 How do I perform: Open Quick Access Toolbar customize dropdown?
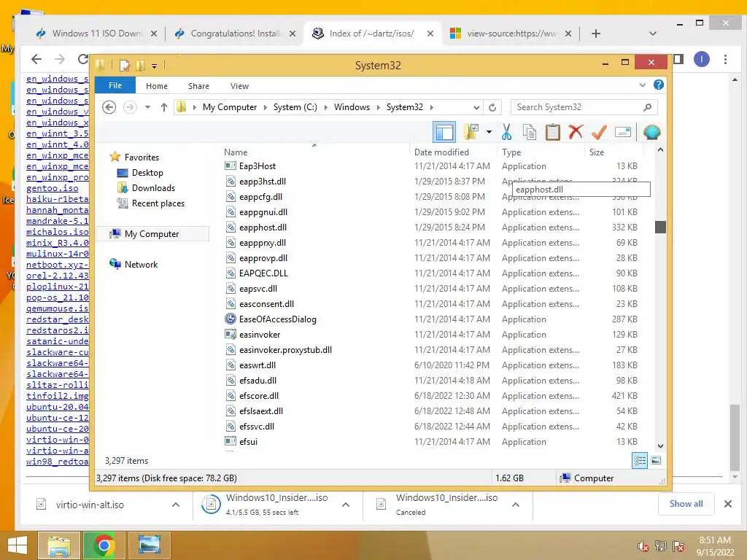click(x=155, y=66)
